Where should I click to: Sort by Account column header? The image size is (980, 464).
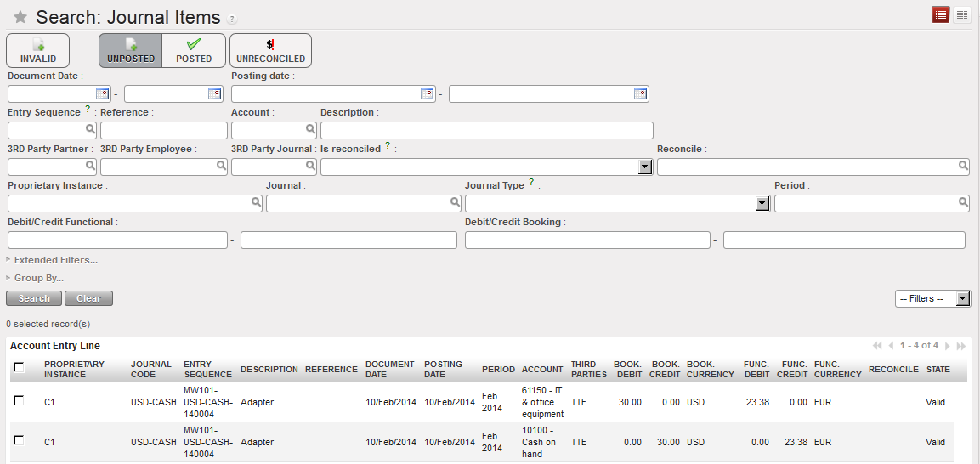click(x=542, y=370)
